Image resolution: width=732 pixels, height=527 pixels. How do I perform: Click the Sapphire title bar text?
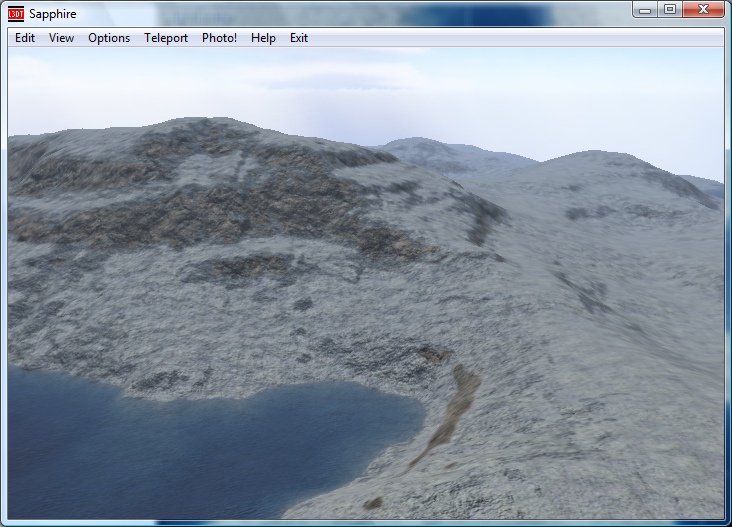[x=53, y=14]
